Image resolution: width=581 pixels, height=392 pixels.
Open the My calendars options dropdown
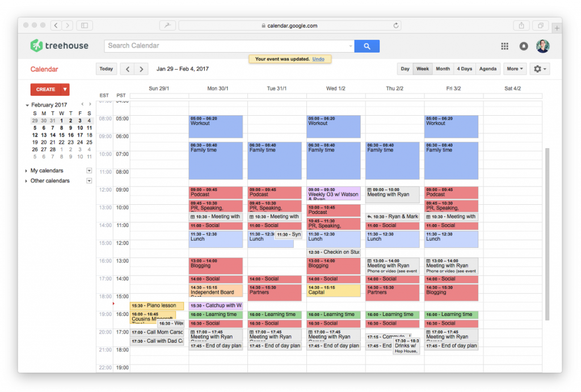tap(89, 171)
